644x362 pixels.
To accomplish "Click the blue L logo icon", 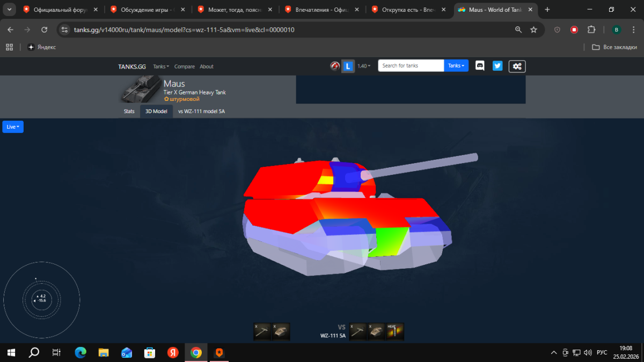I will tap(348, 66).
